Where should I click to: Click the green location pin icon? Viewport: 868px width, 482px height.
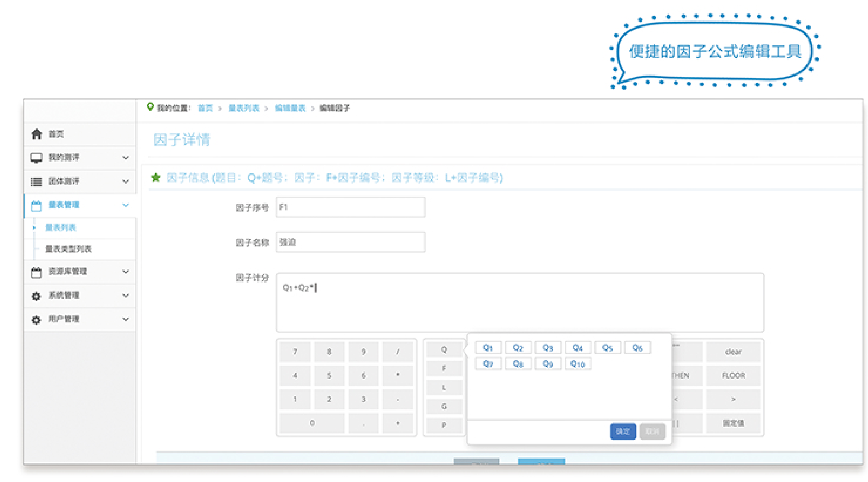[151, 107]
